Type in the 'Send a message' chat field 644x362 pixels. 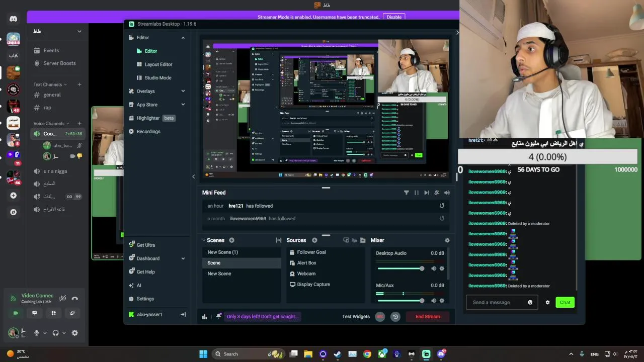(497, 303)
